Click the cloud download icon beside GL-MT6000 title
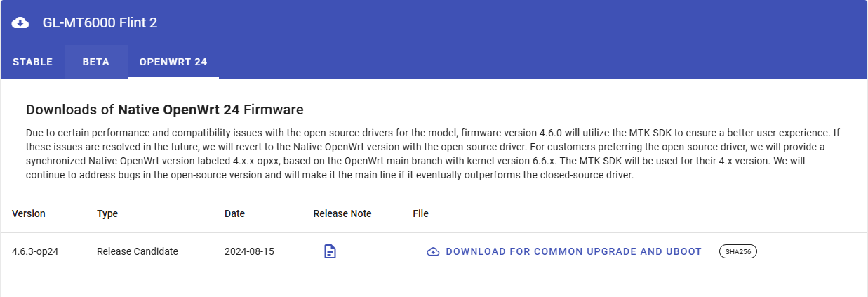868x297 pixels. click(x=21, y=22)
